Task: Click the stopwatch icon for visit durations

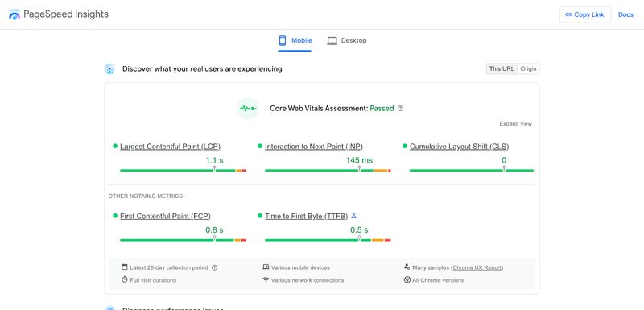Action: pyautogui.click(x=125, y=279)
